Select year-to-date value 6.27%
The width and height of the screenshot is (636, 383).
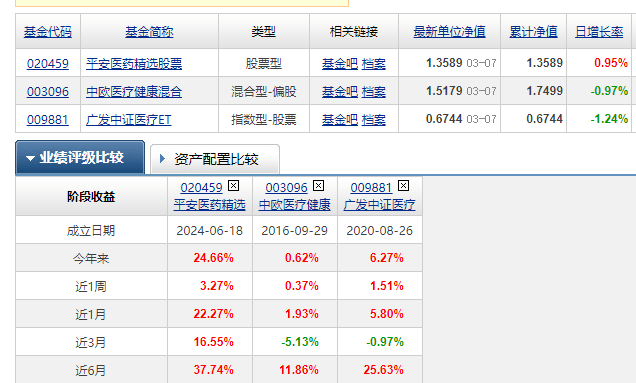[387, 258]
